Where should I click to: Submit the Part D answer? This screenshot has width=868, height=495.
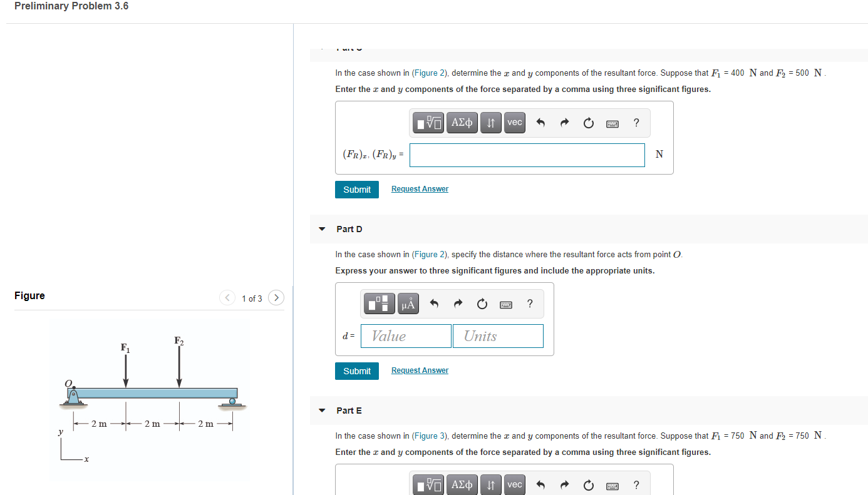click(x=357, y=371)
